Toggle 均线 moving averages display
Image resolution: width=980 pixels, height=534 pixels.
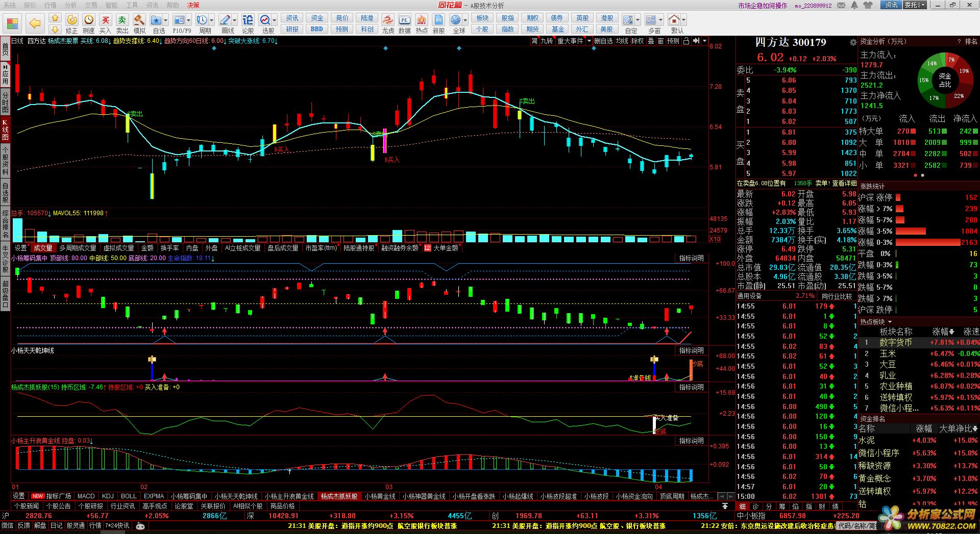coord(622,41)
